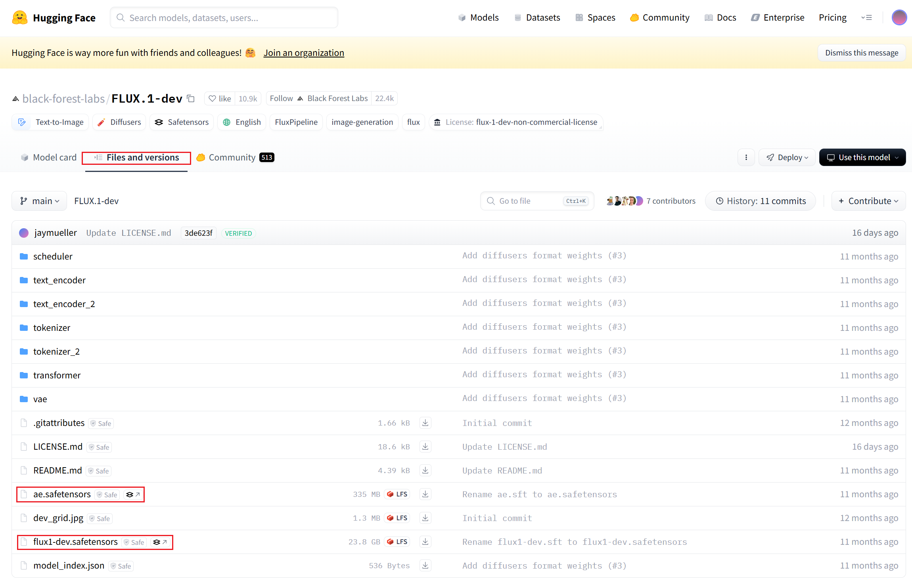Expand the Contribute dropdown
912x588 pixels.
(868, 201)
